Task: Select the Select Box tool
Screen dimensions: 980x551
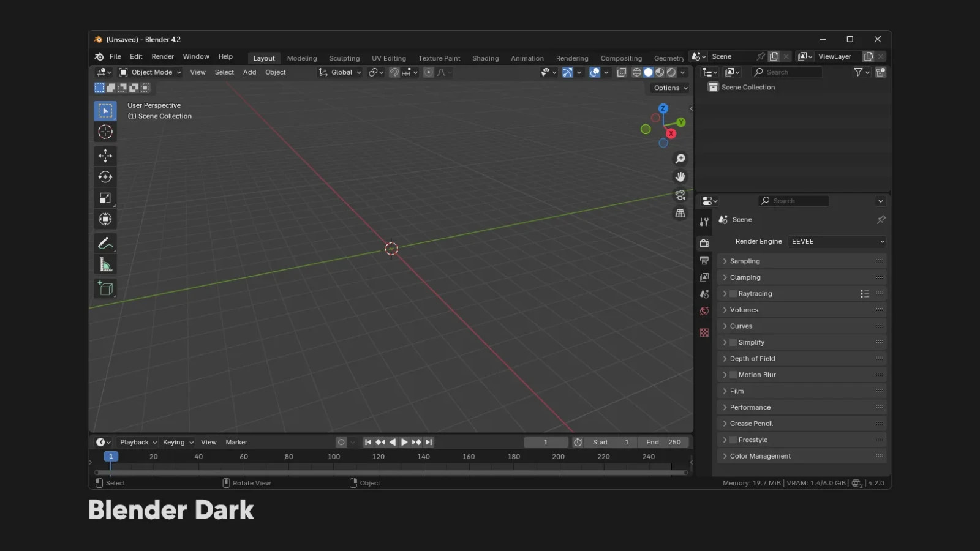Action: click(105, 111)
